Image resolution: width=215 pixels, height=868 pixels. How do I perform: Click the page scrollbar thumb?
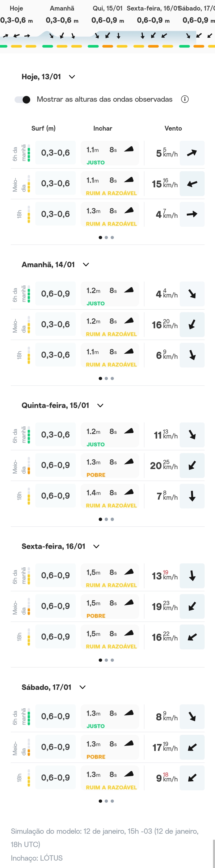[213, 852]
